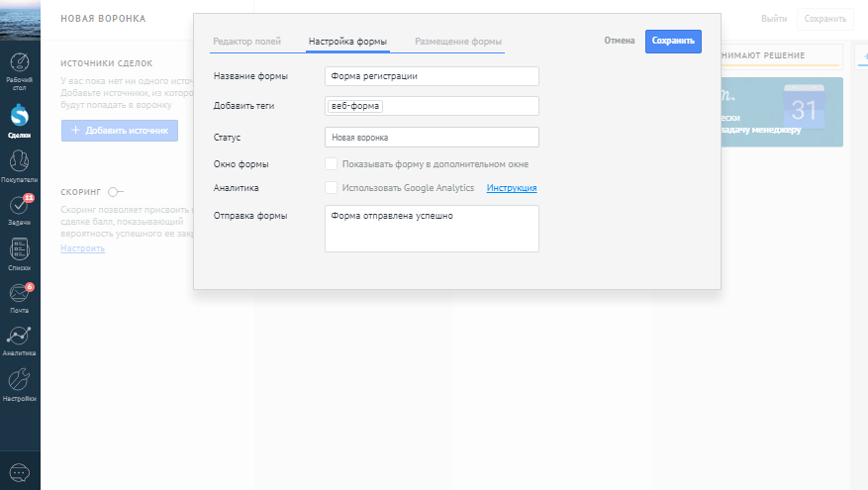Image resolution: width=868 pixels, height=490 pixels.
Task: Switch to Размещение формы tab
Action: (x=457, y=42)
